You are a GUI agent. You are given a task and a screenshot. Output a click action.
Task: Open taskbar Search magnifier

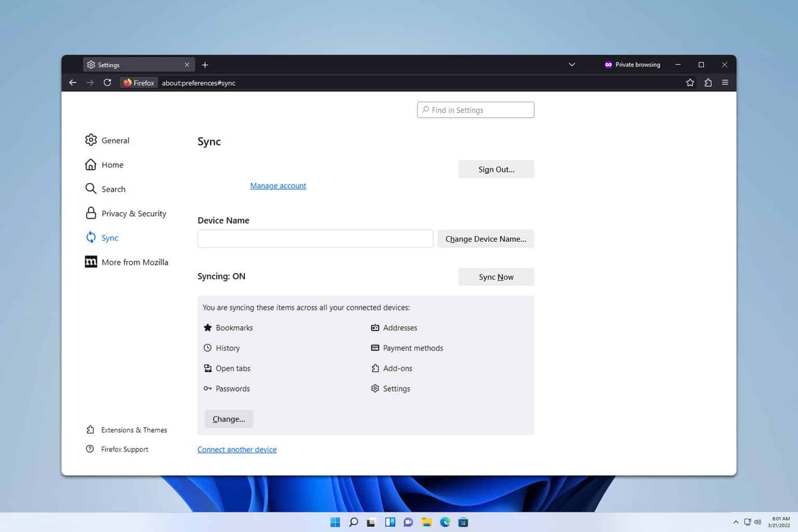pyautogui.click(x=353, y=522)
